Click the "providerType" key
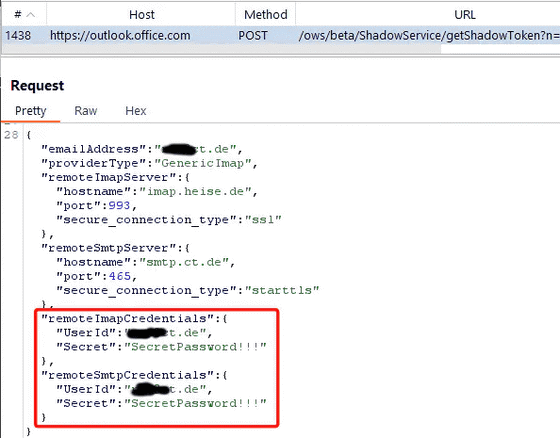 point(94,163)
